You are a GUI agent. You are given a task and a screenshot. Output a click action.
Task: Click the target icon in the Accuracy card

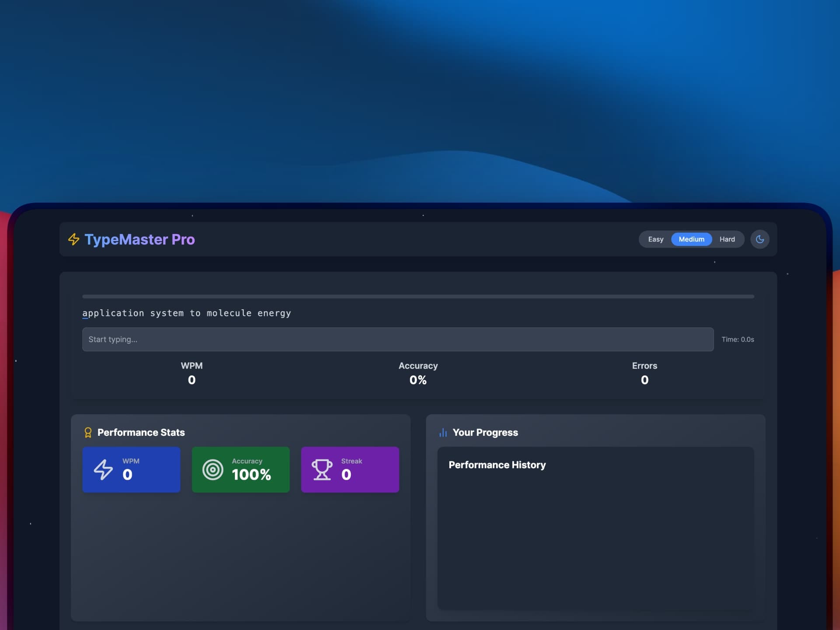213,470
